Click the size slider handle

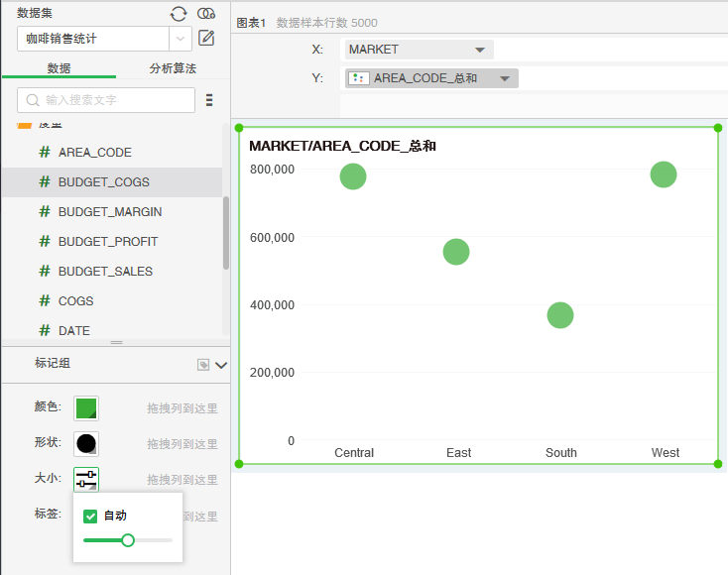coord(127,540)
